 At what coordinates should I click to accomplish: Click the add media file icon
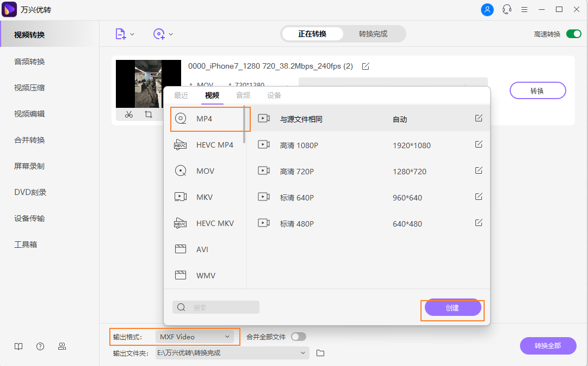(120, 34)
